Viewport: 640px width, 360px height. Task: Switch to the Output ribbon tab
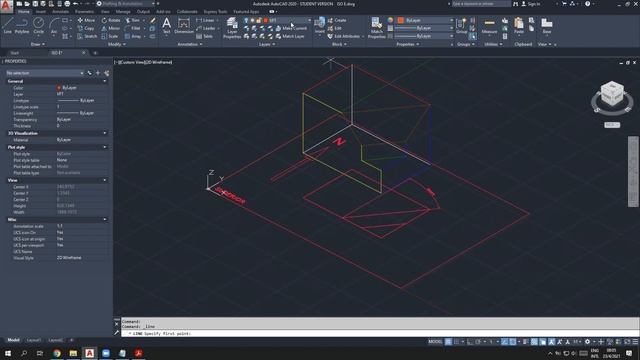pyautogui.click(x=143, y=11)
